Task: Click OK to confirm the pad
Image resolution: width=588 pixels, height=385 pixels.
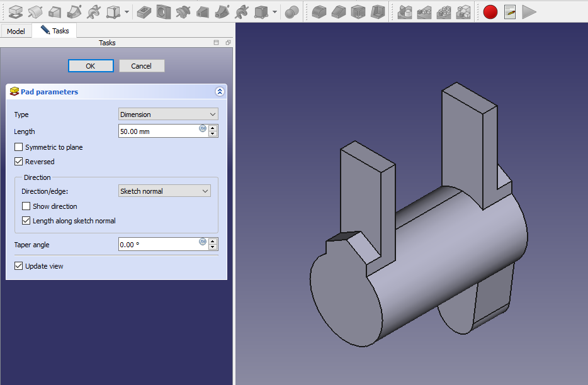Action: (91, 66)
